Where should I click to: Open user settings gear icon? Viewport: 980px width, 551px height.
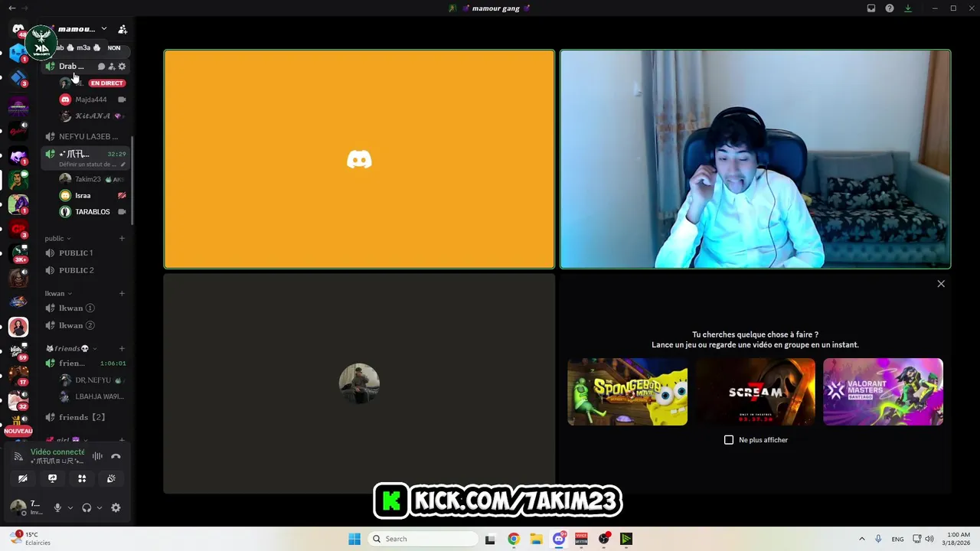coord(116,507)
